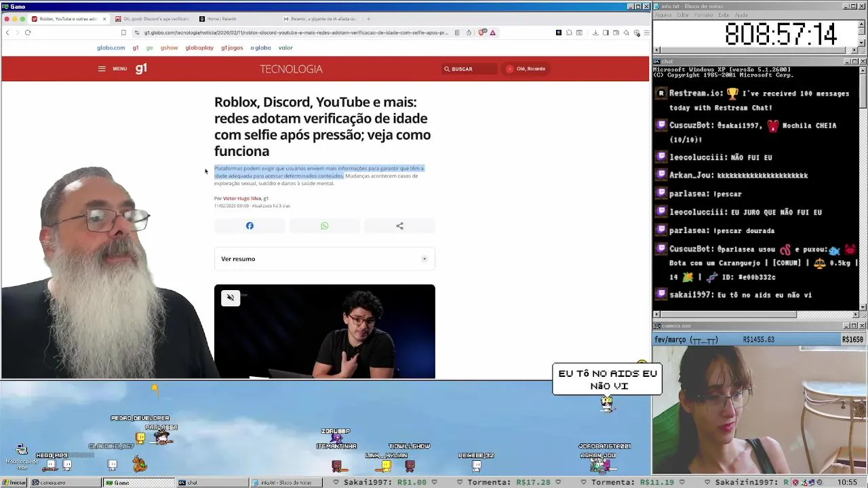Click the 808:57:14 timer text

[781, 34]
